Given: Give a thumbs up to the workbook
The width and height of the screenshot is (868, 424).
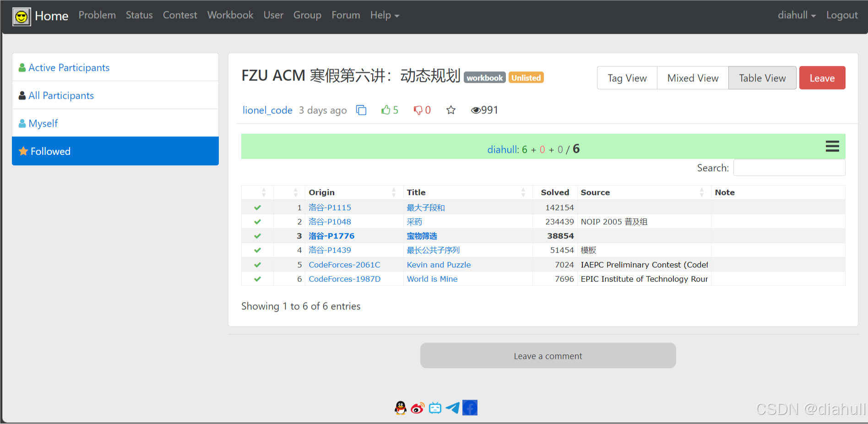Looking at the screenshot, I should tap(385, 110).
